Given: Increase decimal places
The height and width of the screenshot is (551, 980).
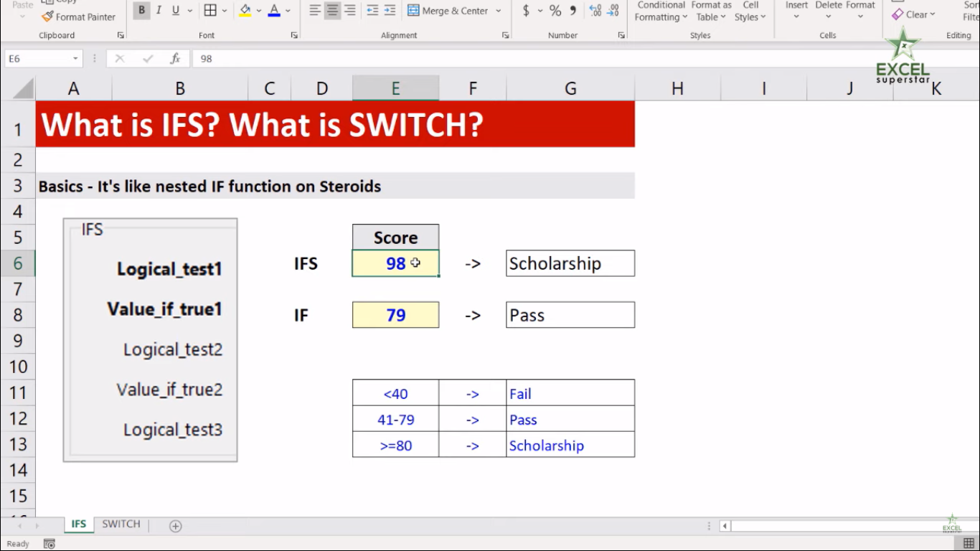Looking at the screenshot, I should pyautogui.click(x=595, y=11).
